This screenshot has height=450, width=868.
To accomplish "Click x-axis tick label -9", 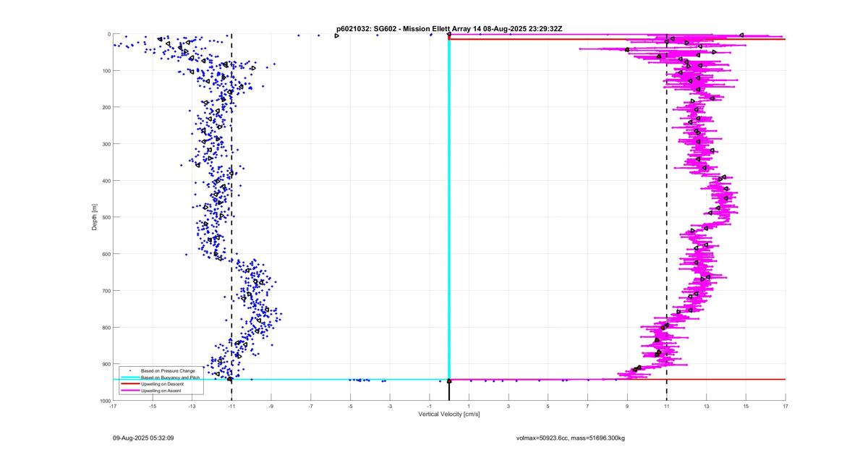I will coord(271,407).
